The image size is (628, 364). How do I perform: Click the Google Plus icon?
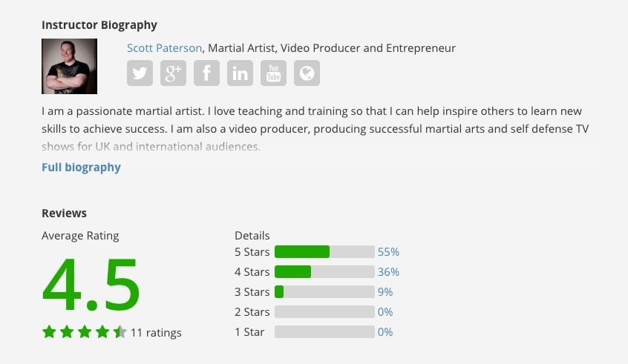(173, 73)
